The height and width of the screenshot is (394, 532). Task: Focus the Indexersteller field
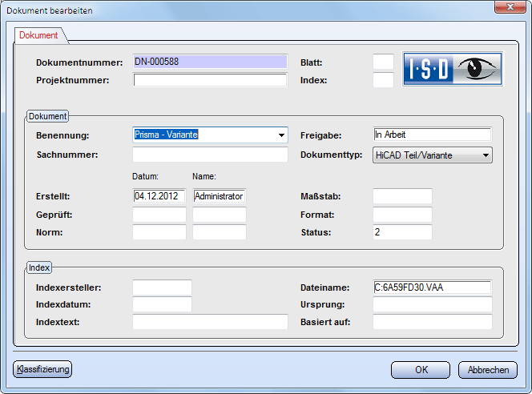[x=162, y=287]
